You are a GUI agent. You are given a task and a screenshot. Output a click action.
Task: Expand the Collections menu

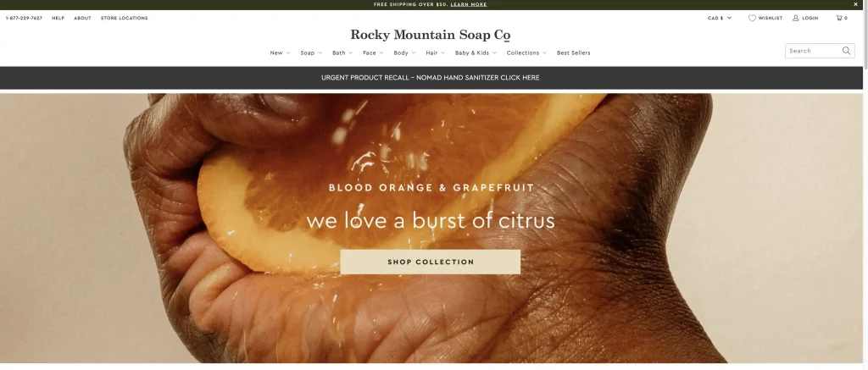[x=526, y=53]
